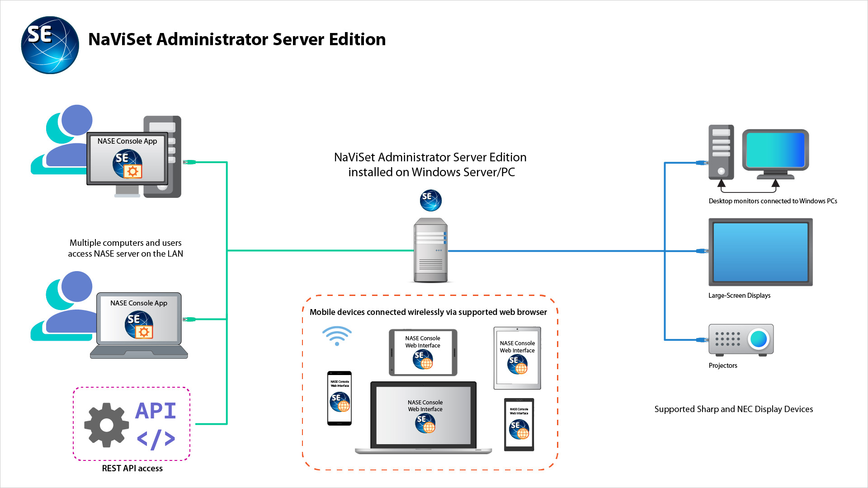Click the SE gear icon on laptop screen
This screenshot has width=868, height=488.
click(139, 325)
